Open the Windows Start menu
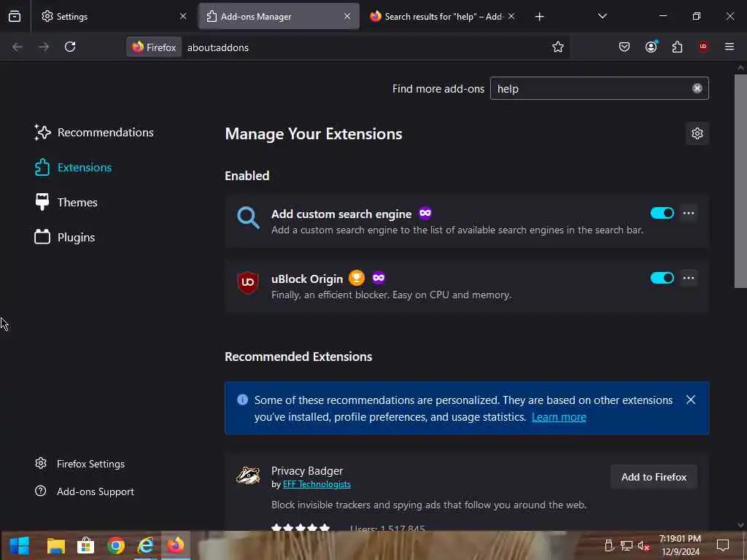This screenshot has width=747, height=560. (20, 545)
